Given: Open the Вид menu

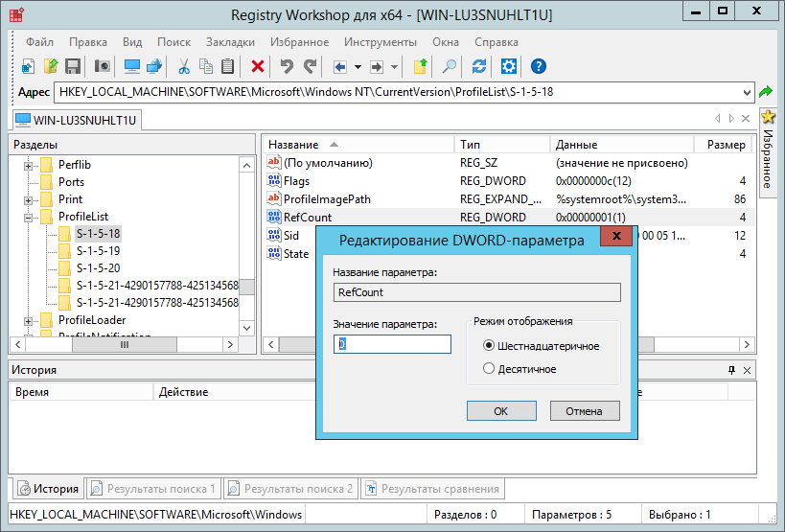Looking at the screenshot, I should (x=132, y=42).
